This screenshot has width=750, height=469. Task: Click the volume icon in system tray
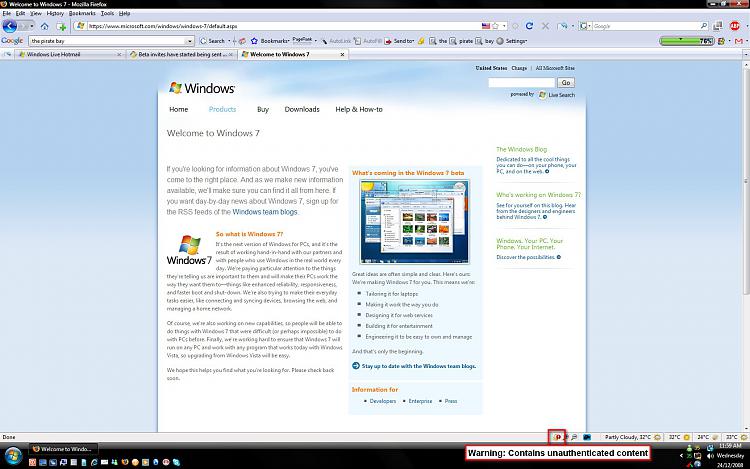pos(710,456)
